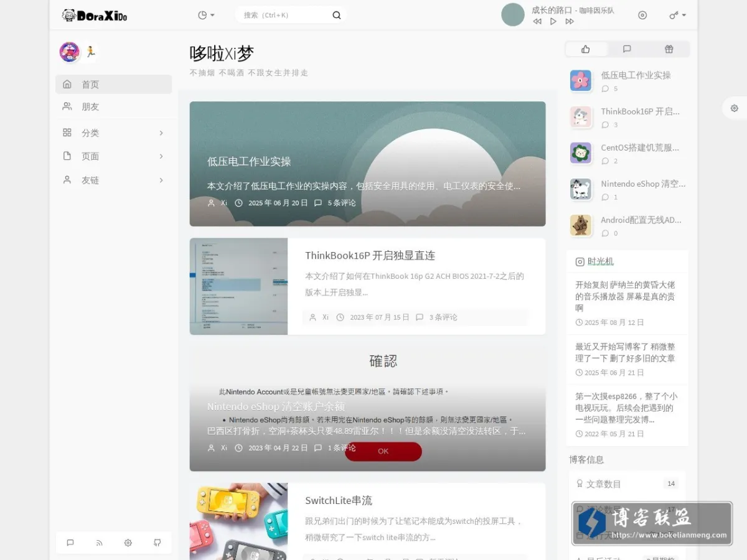The height and width of the screenshot is (560, 747).
Task: Open the RSS feed icon
Action: [99, 543]
